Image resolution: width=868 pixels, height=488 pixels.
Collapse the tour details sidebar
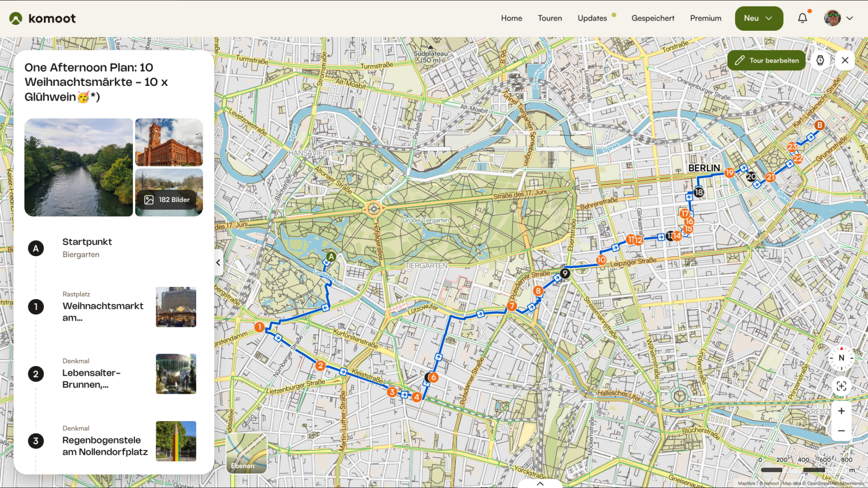pos(218,263)
